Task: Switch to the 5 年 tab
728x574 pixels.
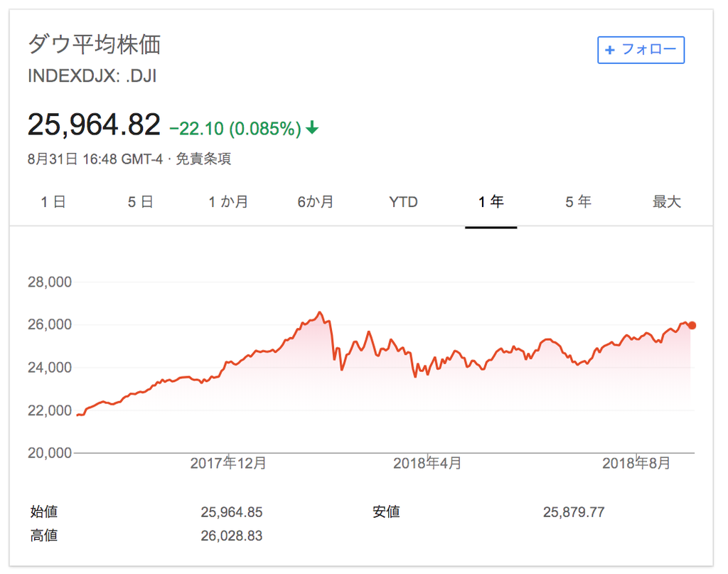Action: coord(578,202)
